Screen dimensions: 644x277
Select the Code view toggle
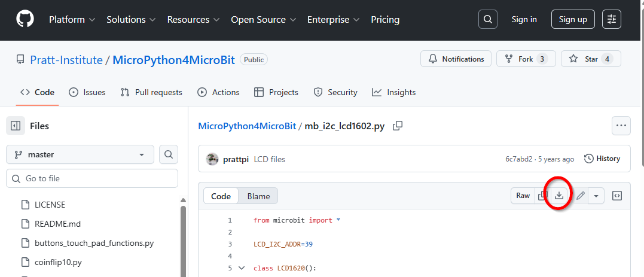point(221,196)
